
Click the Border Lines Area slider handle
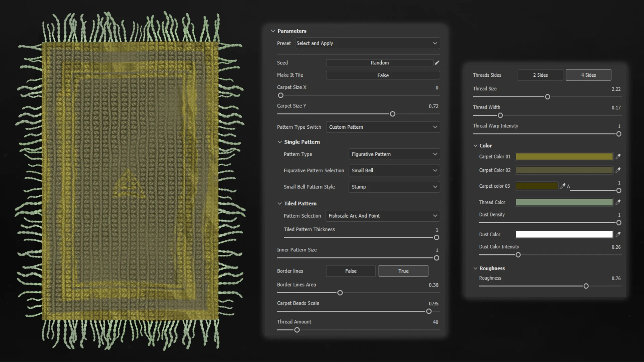pyautogui.click(x=340, y=293)
